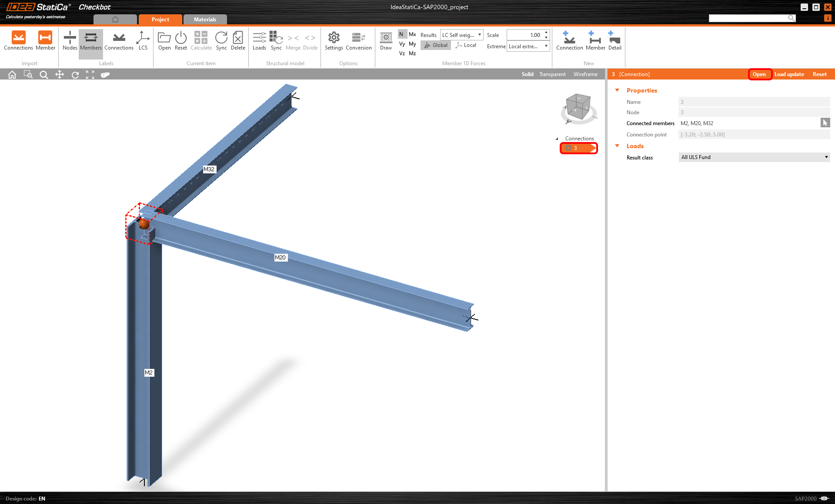Click the connection Open button
835x504 pixels.
[759, 74]
